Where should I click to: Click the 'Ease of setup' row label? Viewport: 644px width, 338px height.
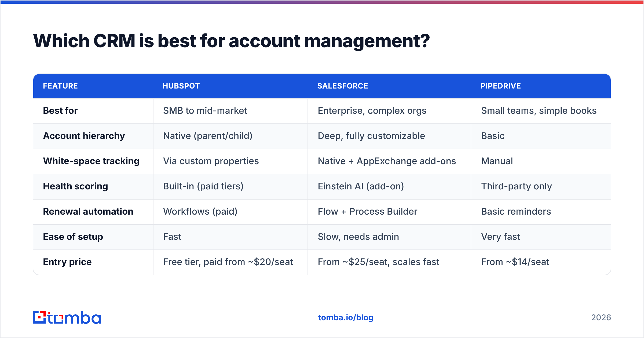(x=73, y=237)
